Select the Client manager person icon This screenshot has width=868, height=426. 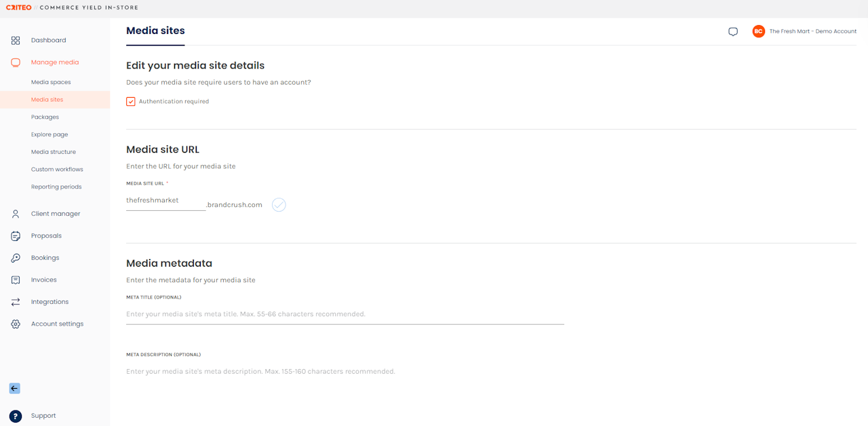(16, 214)
